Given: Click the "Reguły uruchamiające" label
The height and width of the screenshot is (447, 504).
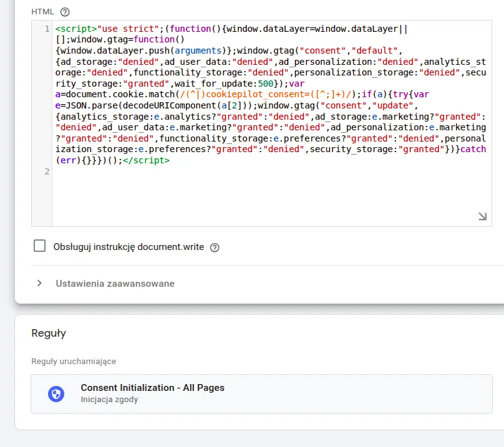Looking at the screenshot, I should pos(74,361).
